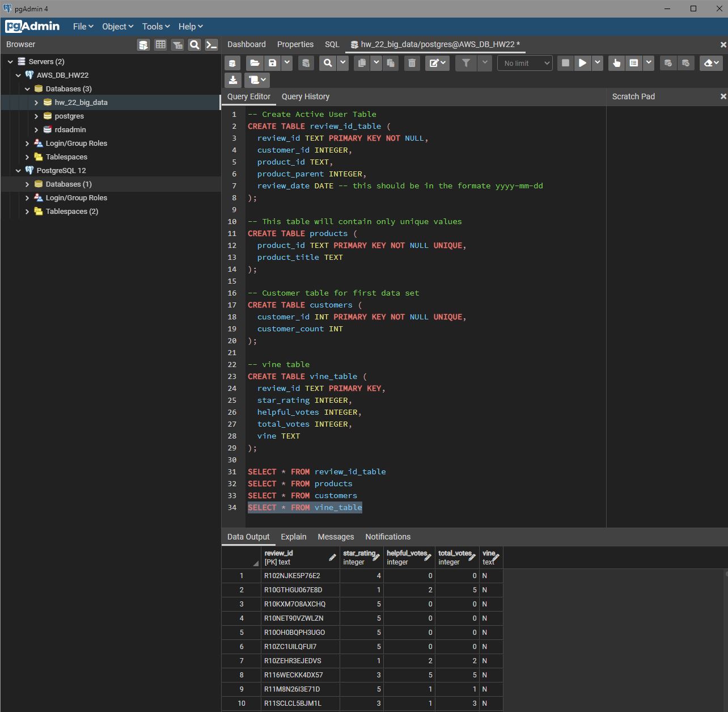The height and width of the screenshot is (712, 728).
Task: Click the Delete row trash icon
Action: point(412,63)
